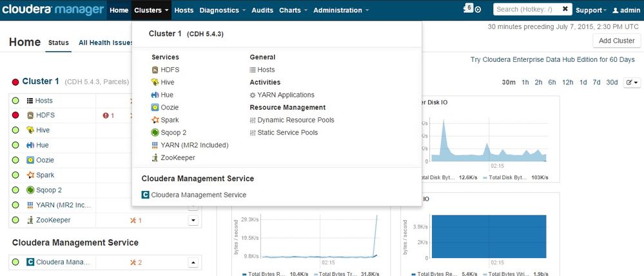Click the parcels notification icon with badge 6
The height and width of the screenshot is (276, 644).
click(x=468, y=8)
